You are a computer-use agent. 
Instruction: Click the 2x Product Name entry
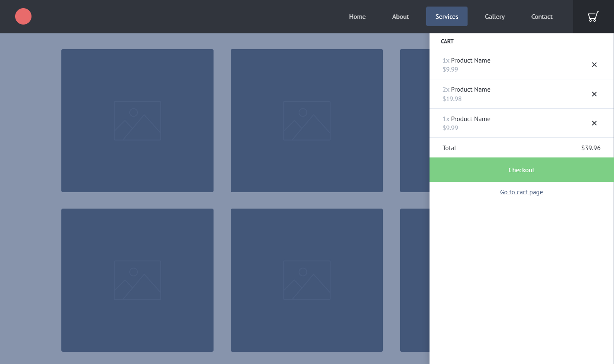point(466,90)
